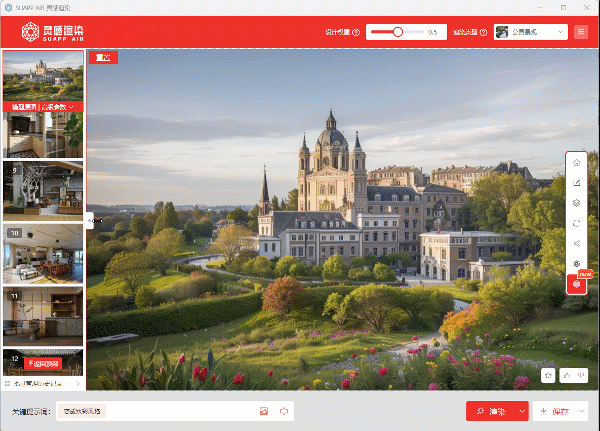Click the save button
This screenshot has width=600, height=431.
pyautogui.click(x=553, y=411)
